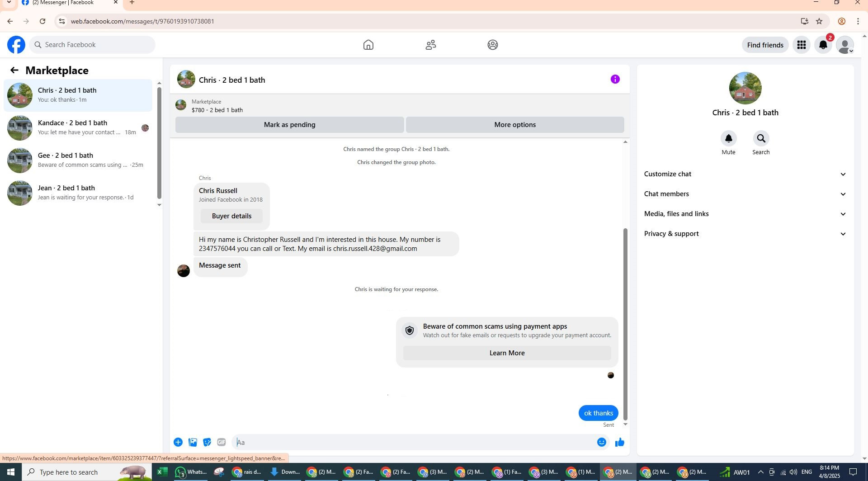
Task: Click the group photo in the right panel
Action: click(745, 88)
